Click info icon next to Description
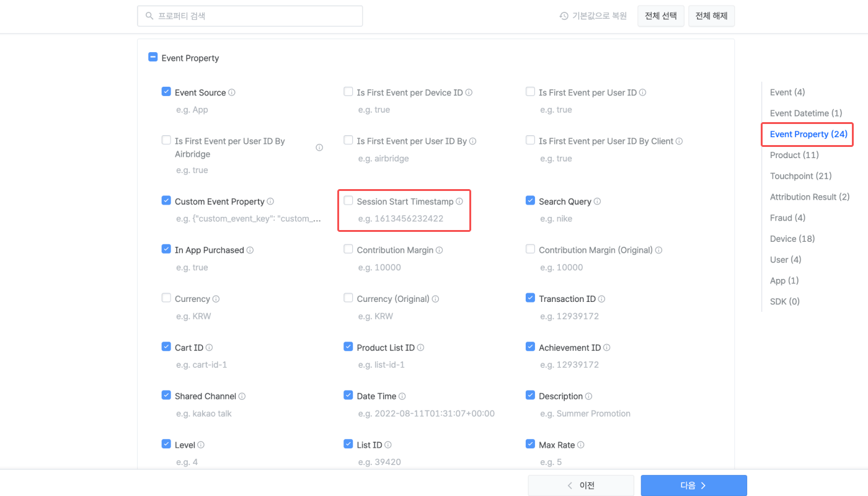868x496 pixels. 589,396
